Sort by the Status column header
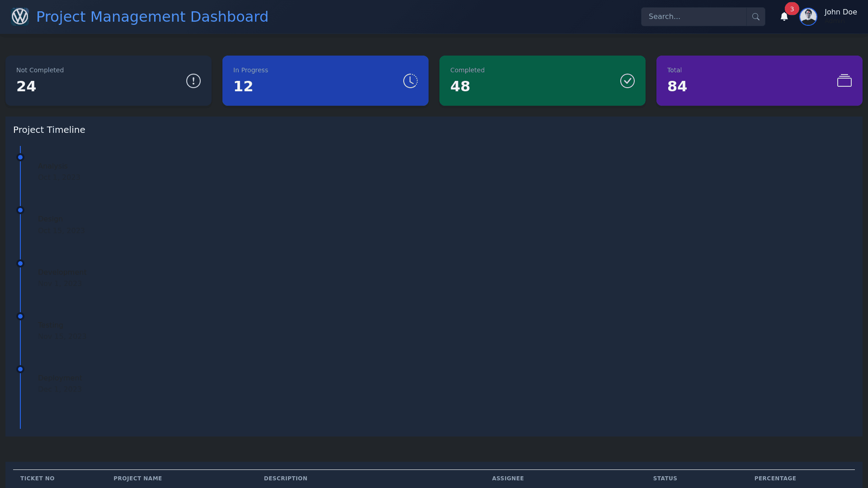 665,478
